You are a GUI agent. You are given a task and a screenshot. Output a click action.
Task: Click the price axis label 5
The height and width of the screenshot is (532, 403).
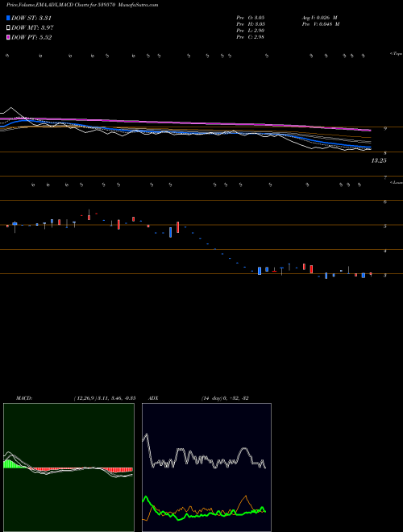[x=385, y=227]
